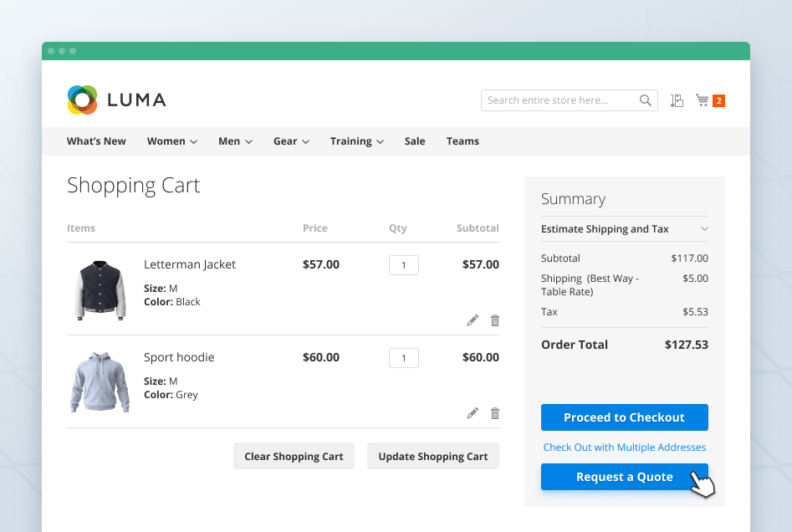Edit the Letterman Jacket with pencil icon
This screenshot has width=792, height=532.
tap(473, 320)
